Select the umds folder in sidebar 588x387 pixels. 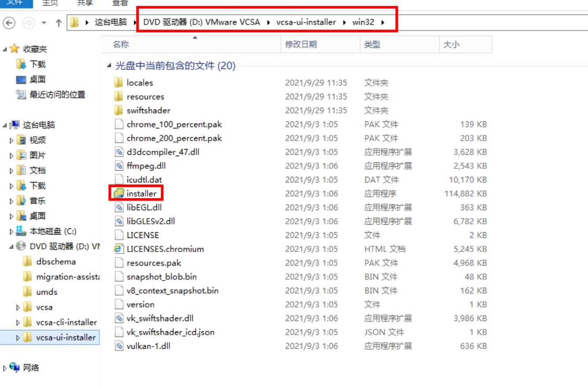pos(47,292)
